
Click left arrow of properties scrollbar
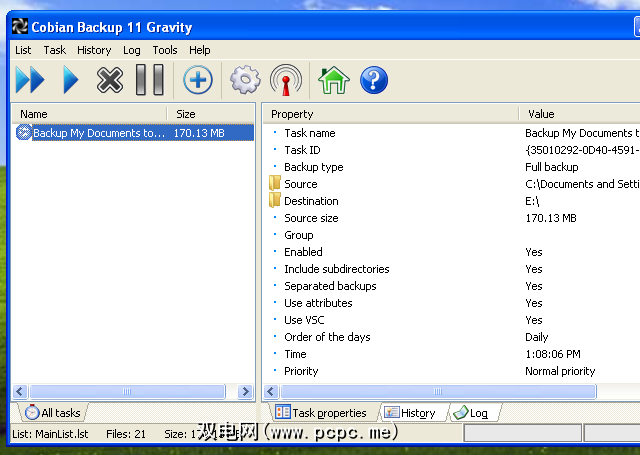(271, 392)
